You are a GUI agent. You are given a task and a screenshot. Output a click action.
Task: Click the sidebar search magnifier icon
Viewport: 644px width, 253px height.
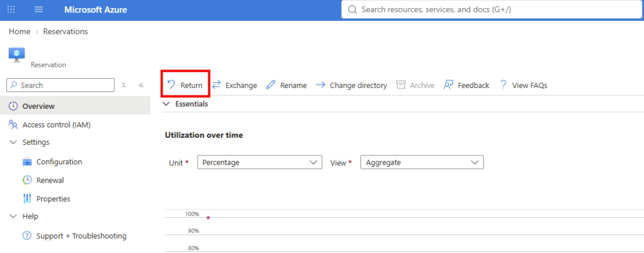point(14,86)
